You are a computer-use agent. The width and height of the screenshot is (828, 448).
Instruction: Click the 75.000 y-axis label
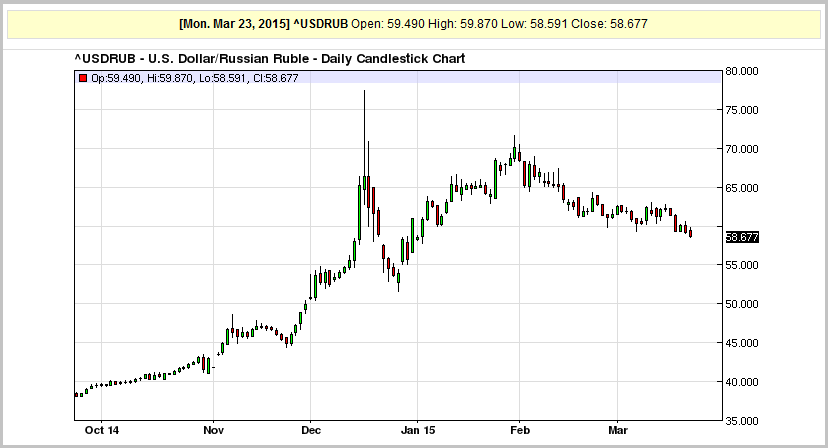tap(742, 110)
